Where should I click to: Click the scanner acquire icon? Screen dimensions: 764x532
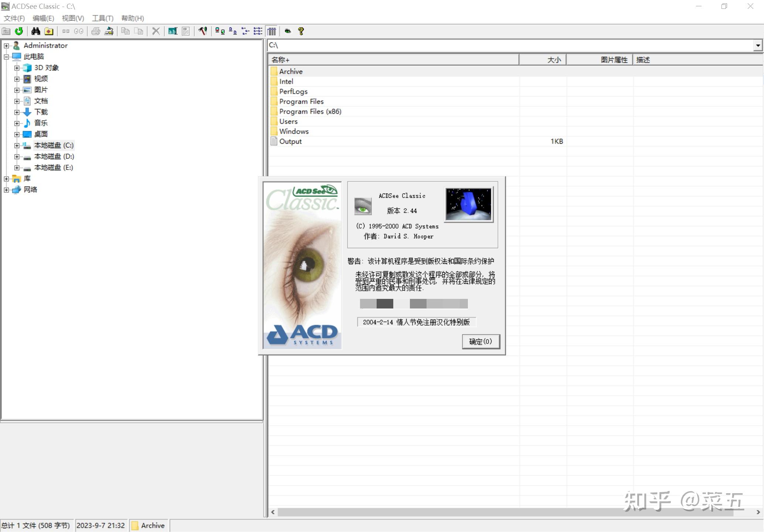(x=109, y=31)
